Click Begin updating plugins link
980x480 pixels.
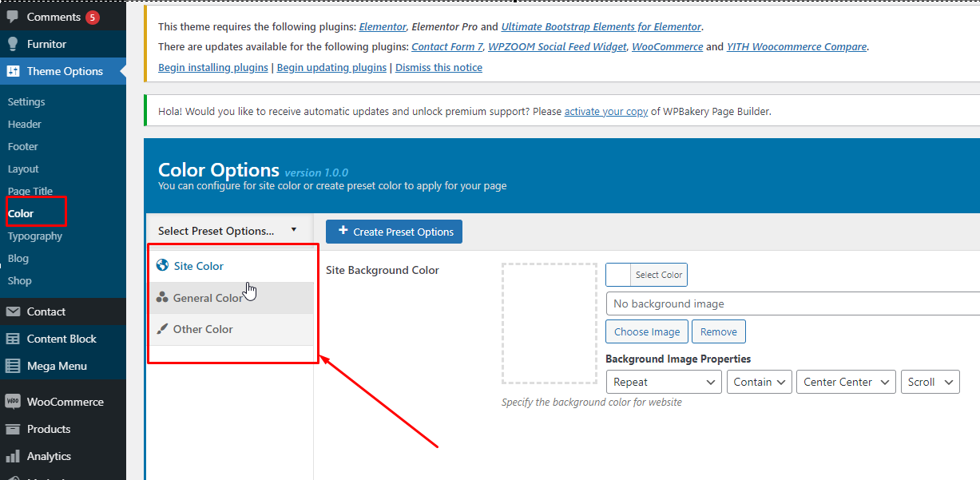331,67
